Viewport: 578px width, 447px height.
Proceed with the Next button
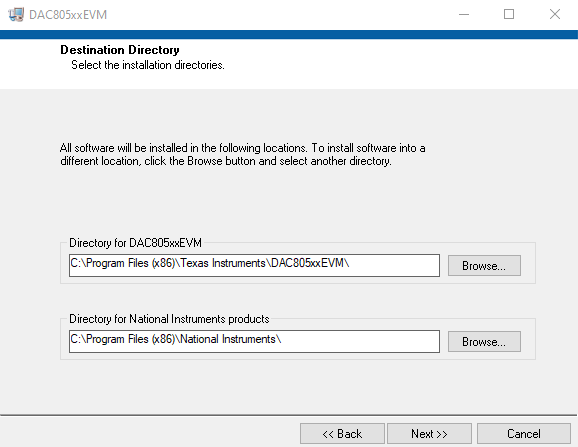coord(429,433)
